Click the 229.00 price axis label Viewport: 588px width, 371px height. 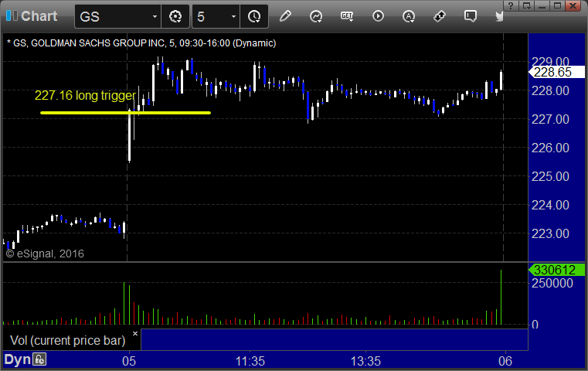[x=550, y=62]
